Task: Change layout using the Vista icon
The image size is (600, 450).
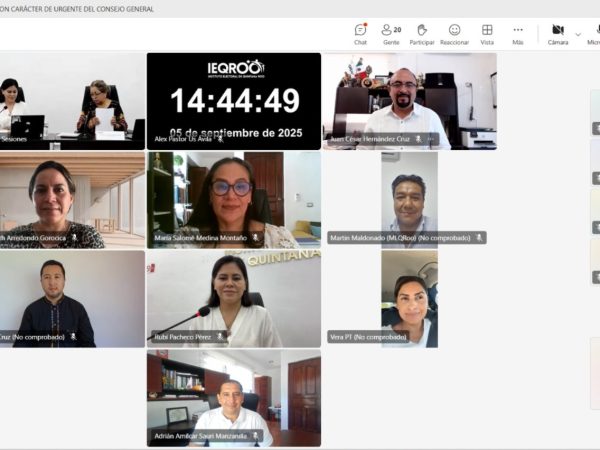Action: (x=487, y=34)
